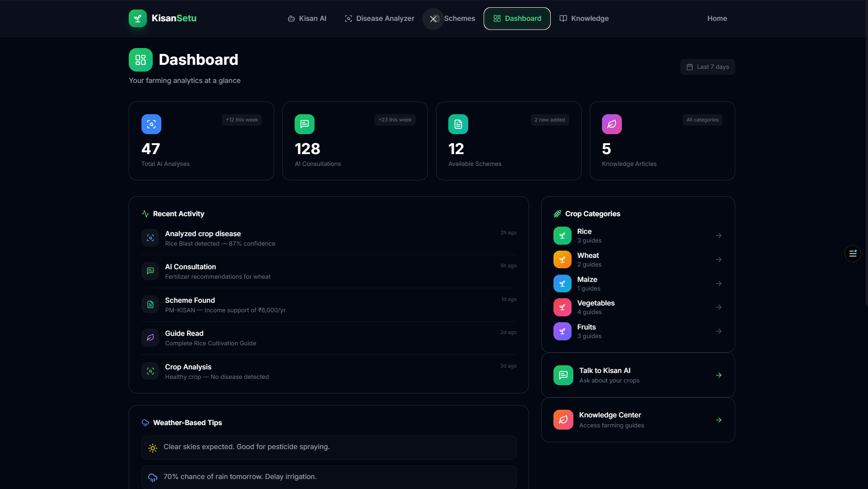Click the leaf icon beside Guide Read
868x489 pixels.
click(150, 338)
